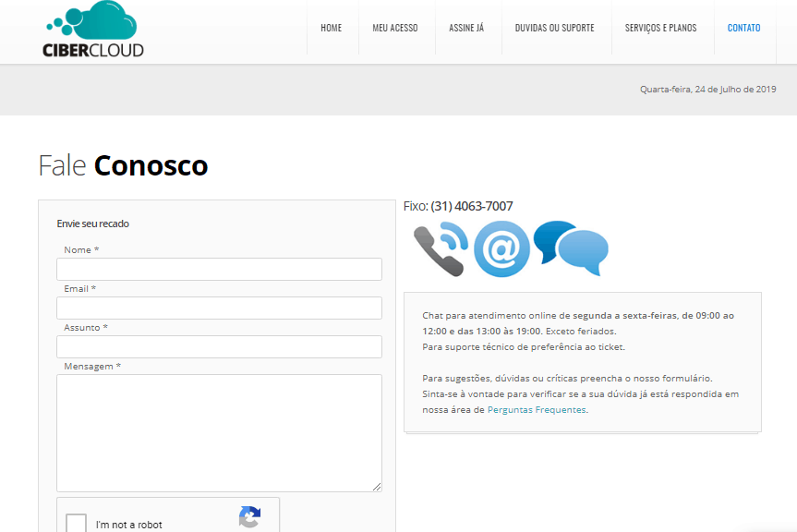The width and height of the screenshot is (797, 532).
Task: Open Assine Já menu item
Action: [x=466, y=28]
